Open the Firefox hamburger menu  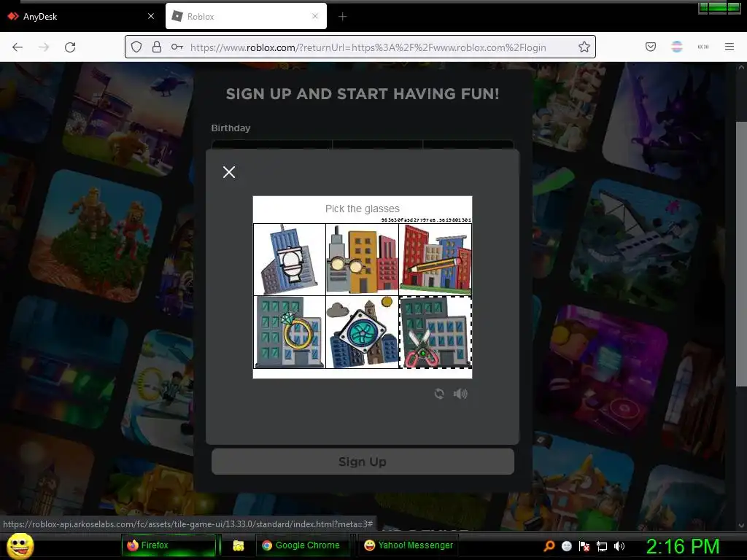(x=729, y=47)
